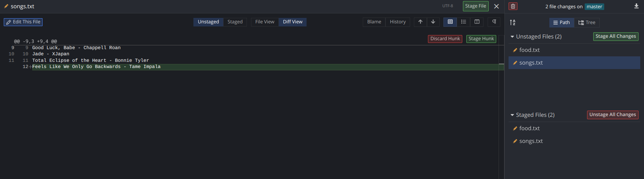Open the History tab
The height and width of the screenshot is (179, 644).
click(x=398, y=22)
